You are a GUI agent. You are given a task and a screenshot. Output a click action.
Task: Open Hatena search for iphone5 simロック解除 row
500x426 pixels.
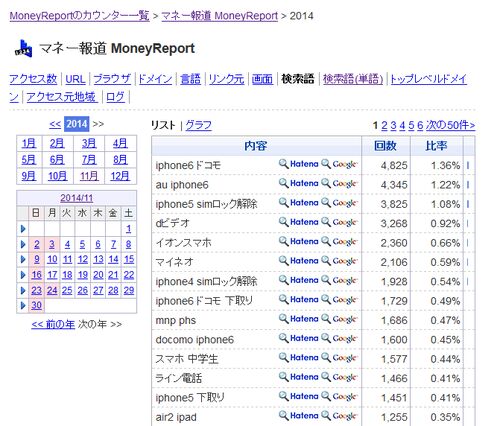pyautogui.click(x=299, y=203)
